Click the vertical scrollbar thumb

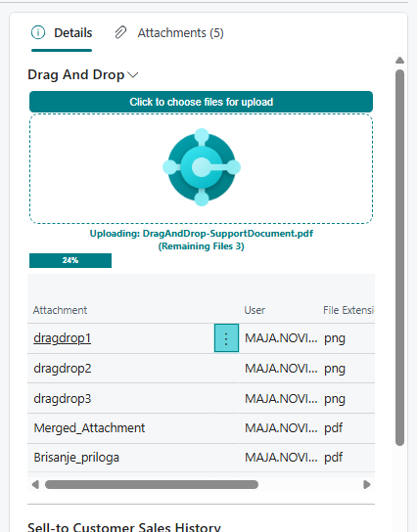coord(399,258)
